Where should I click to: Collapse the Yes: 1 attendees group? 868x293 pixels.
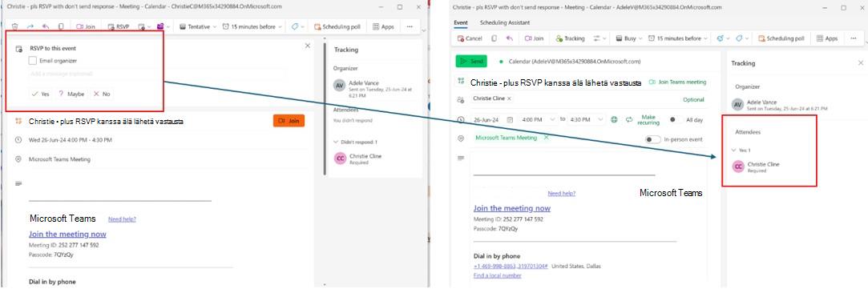(x=734, y=150)
